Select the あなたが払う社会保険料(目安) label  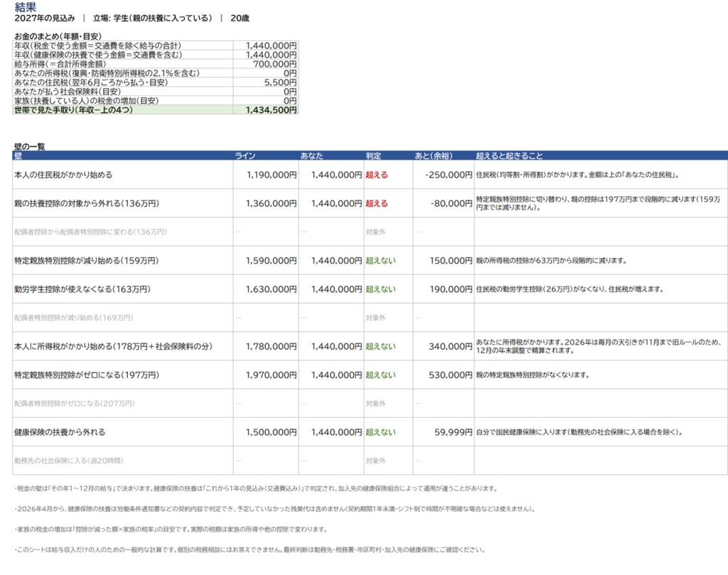point(68,92)
